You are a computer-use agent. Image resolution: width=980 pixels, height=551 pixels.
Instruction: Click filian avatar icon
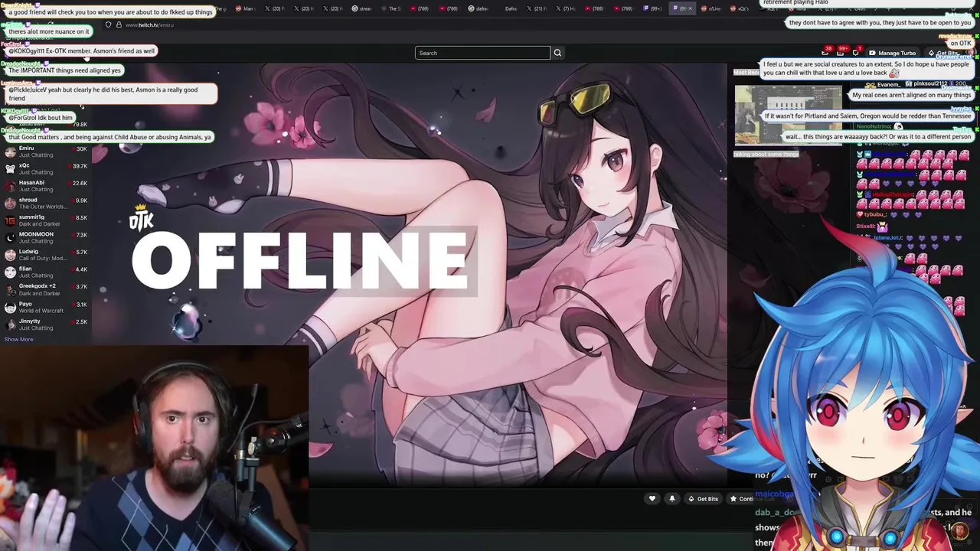point(10,272)
